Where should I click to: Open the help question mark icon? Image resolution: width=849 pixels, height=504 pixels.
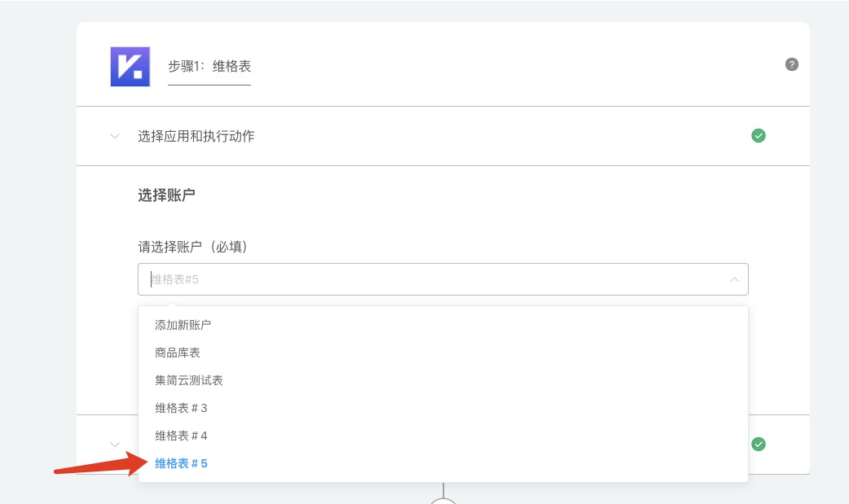[791, 64]
